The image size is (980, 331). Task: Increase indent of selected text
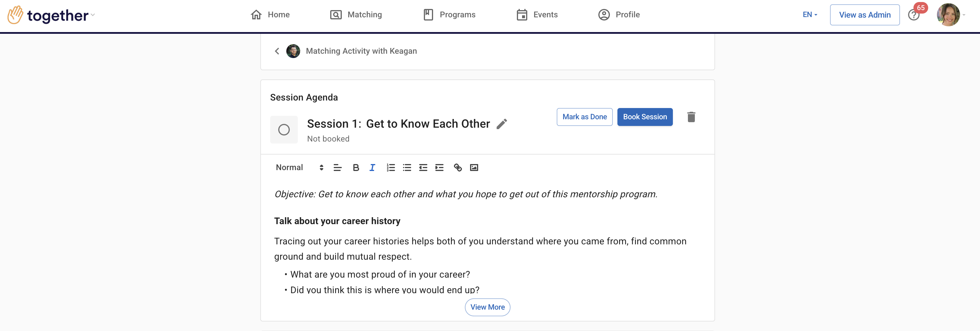pyautogui.click(x=439, y=168)
